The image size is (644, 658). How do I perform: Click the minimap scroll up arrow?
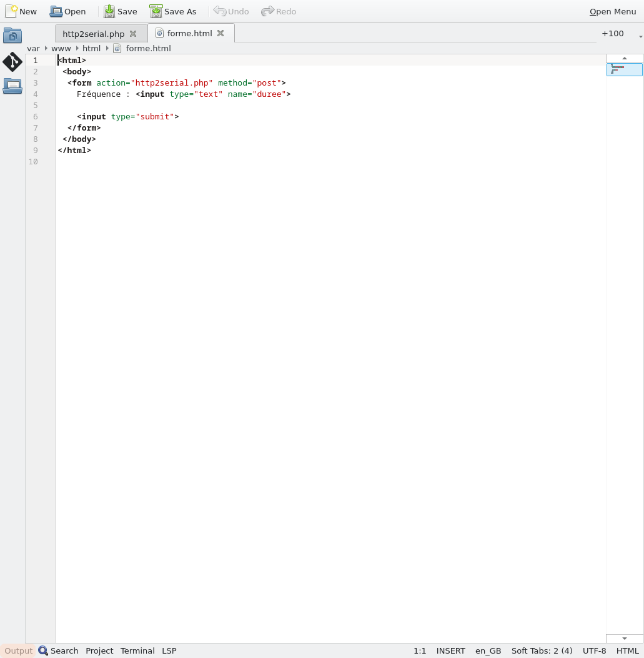624,58
